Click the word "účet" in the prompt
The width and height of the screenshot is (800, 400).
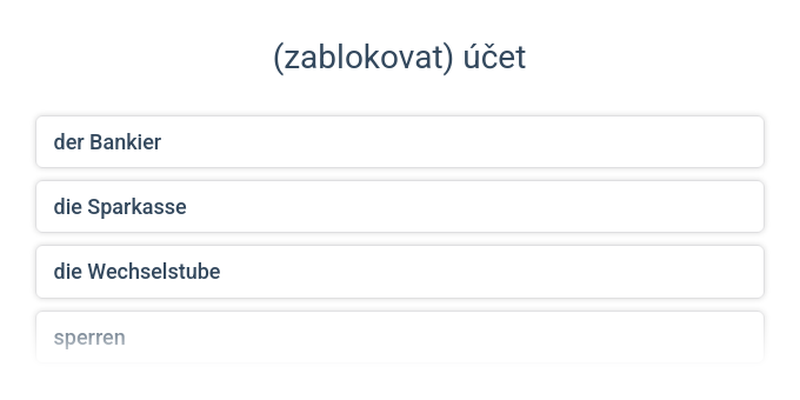(495, 57)
